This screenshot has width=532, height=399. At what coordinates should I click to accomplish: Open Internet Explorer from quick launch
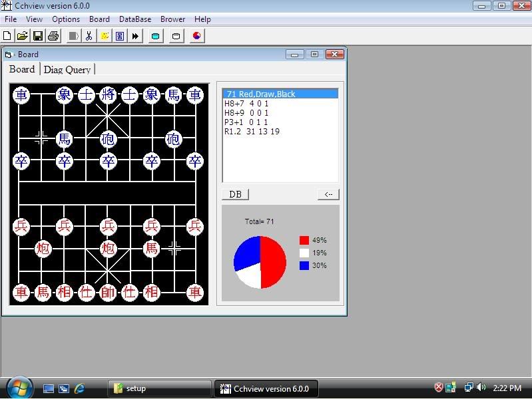(x=79, y=388)
